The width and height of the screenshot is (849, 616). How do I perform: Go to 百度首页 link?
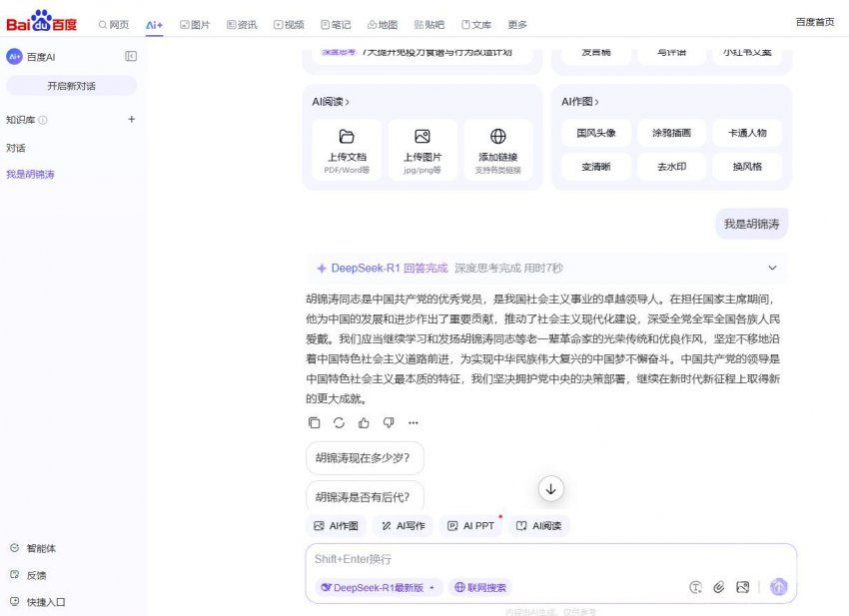(815, 22)
